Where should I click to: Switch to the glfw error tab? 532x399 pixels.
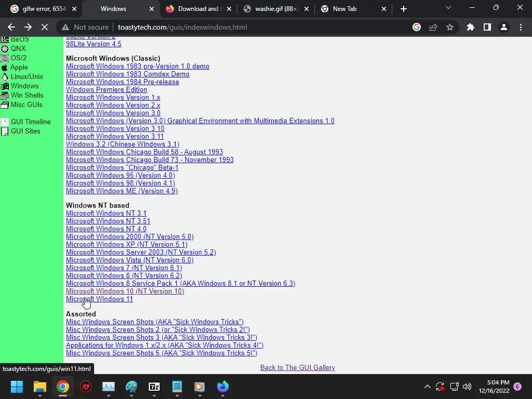[41, 9]
